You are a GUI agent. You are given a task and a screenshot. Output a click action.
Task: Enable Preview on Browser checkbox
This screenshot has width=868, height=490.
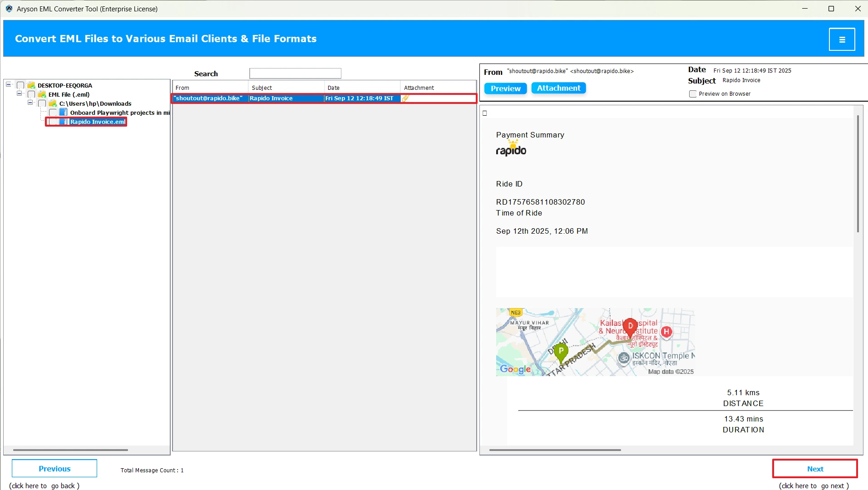(693, 94)
